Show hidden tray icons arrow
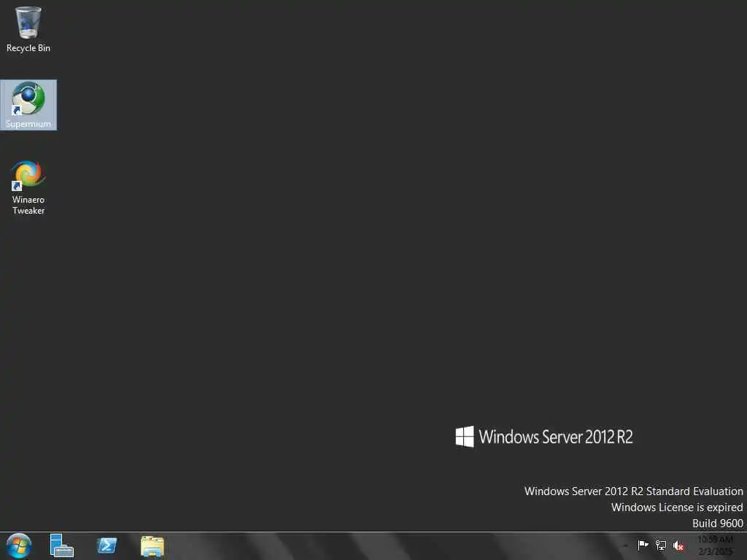Viewport: 747px width, 560px height. click(625, 545)
